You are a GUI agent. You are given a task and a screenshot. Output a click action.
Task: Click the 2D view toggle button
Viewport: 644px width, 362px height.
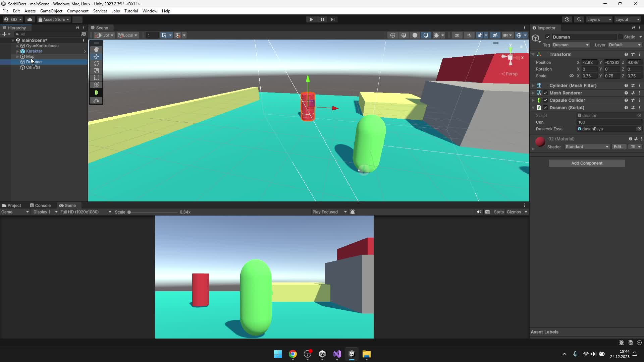click(x=458, y=35)
